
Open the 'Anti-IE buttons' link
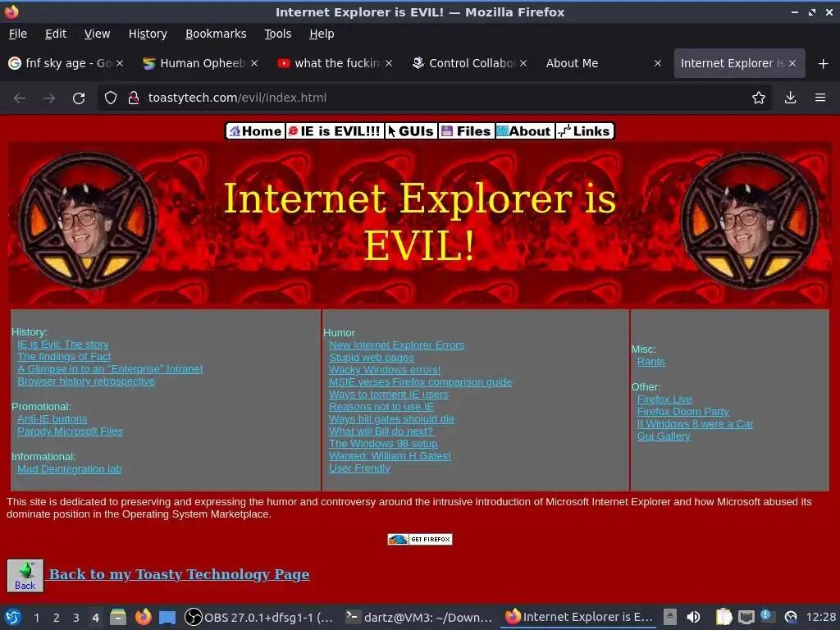point(52,419)
